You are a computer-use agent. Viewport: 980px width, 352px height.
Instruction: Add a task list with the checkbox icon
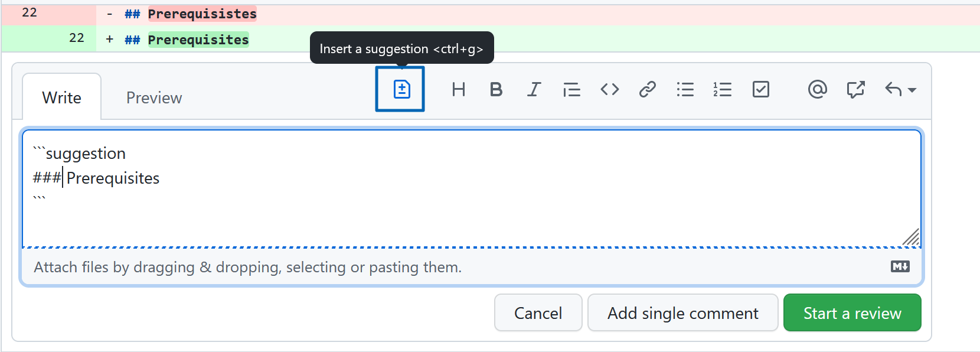tap(760, 89)
